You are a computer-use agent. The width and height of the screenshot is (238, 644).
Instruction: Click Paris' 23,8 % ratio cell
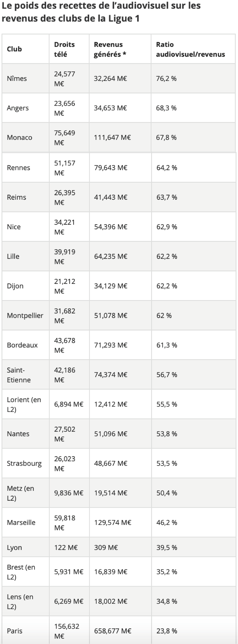point(167,631)
